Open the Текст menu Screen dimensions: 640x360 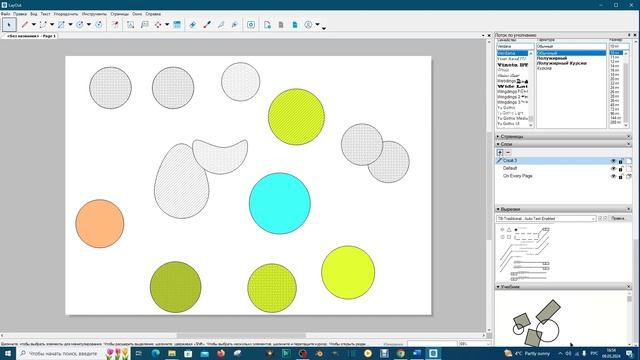coord(45,14)
